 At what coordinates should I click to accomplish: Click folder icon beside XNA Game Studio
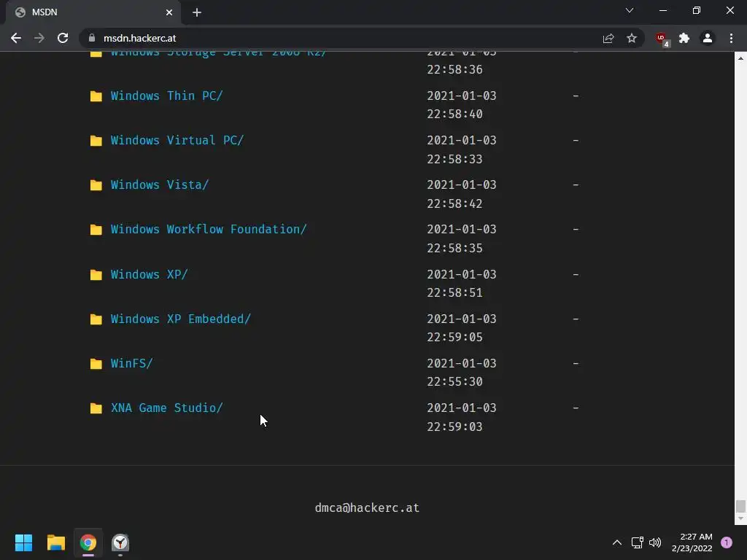pyautogui.click(x=96, y=408)
